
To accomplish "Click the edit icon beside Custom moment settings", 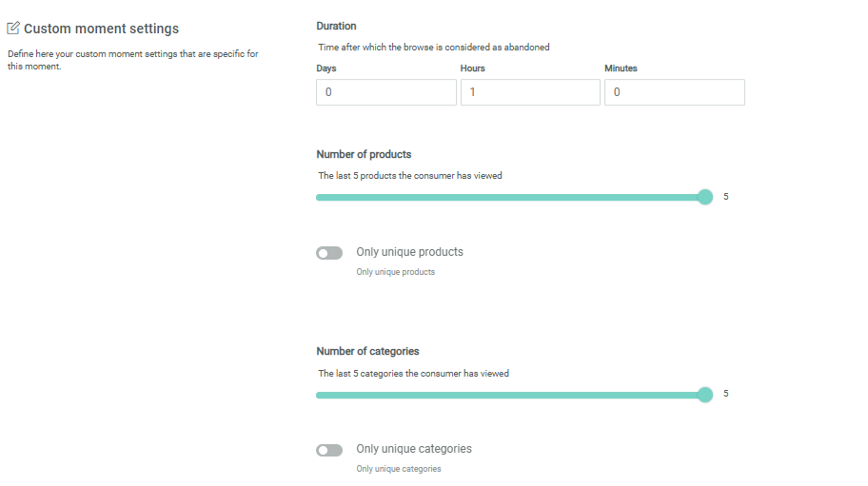I will pyautogui.click(x=13, y=29).
